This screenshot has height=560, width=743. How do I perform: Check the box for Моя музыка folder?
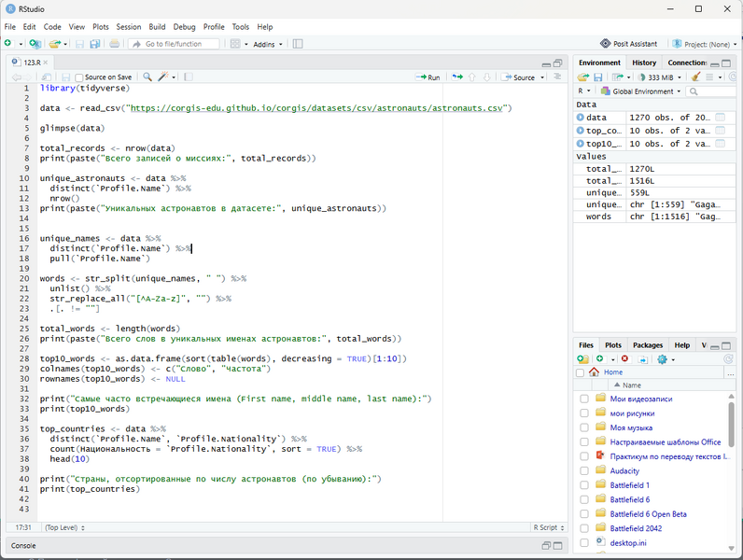584,427
